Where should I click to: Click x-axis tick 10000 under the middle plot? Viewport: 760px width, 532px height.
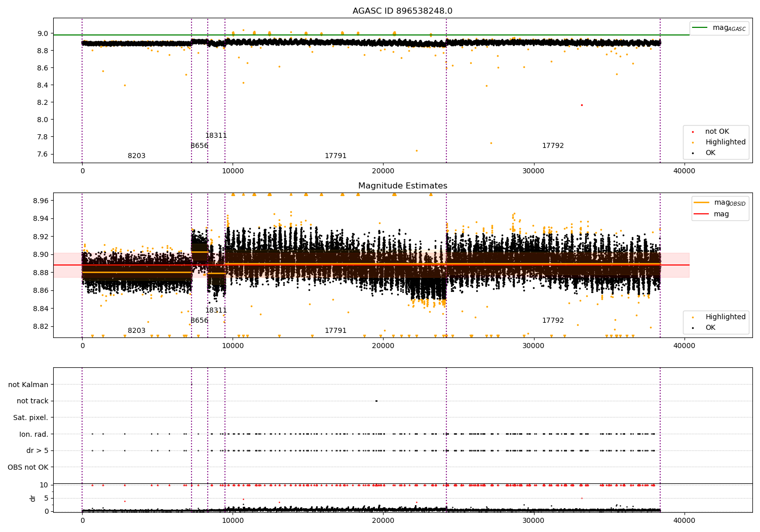233,346
